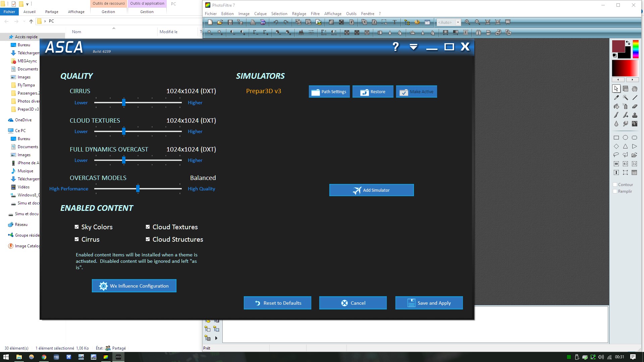The width and height of the screenshot is (644, 362).
Task: Select the Text tool icon in PhotoFiltre toolbar
Action: (394, 22)
